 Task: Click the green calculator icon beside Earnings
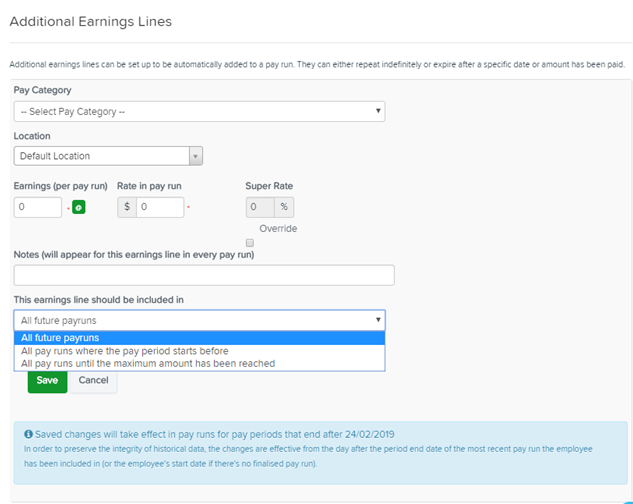click(79, 207)
